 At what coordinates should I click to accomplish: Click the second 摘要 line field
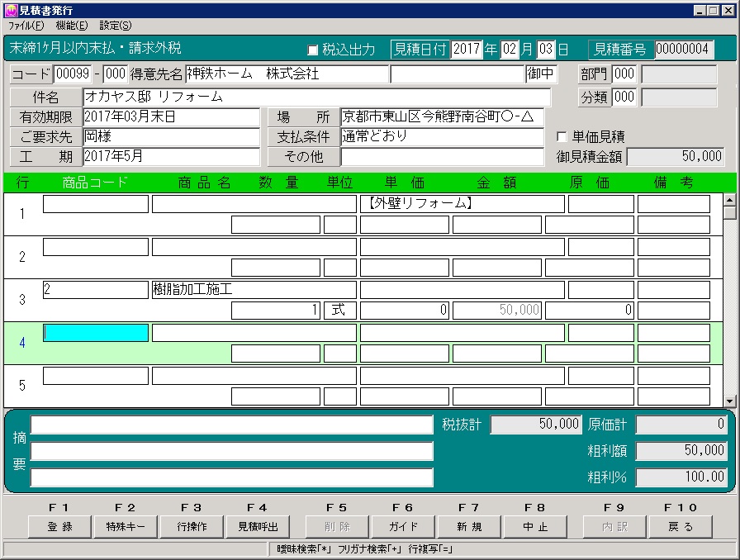click(x=232, y=451)
